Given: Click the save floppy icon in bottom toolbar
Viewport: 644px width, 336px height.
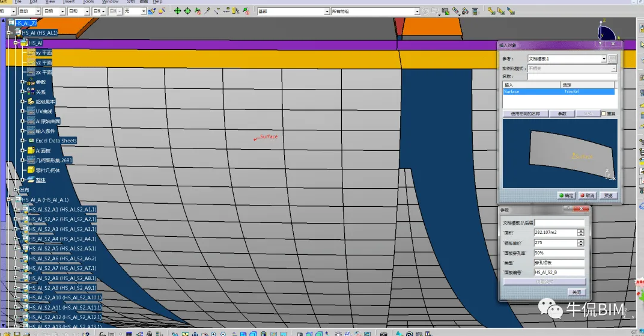Looking at the screenshot, I should click(17, 334).
